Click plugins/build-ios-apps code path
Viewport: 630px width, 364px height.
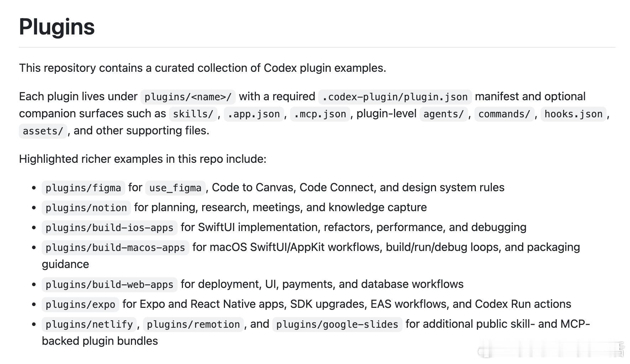(109, 227)
